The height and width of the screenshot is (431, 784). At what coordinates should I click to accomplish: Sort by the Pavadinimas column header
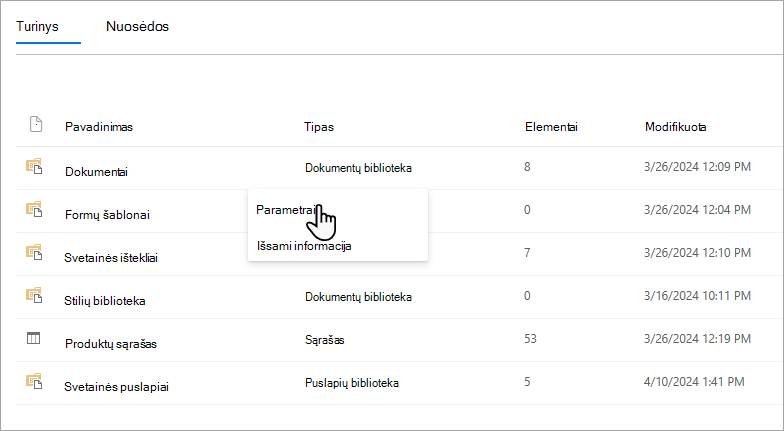[x=99, y=127]
